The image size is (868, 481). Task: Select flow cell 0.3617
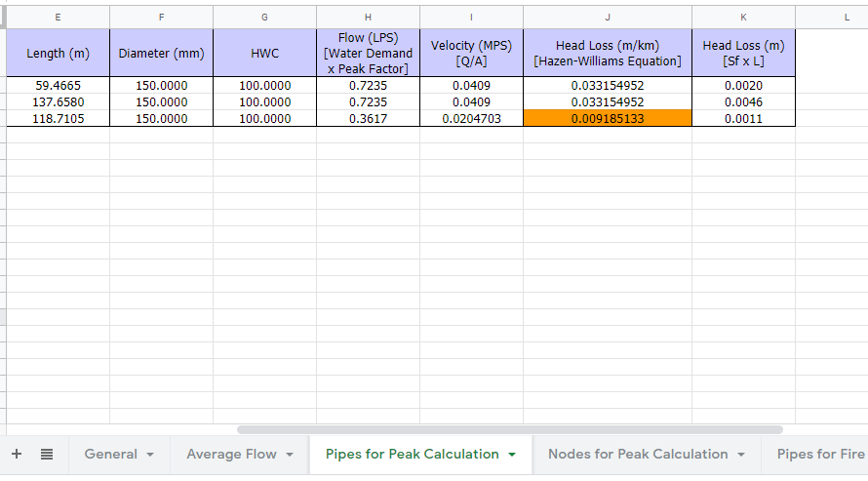click(368, 118)
